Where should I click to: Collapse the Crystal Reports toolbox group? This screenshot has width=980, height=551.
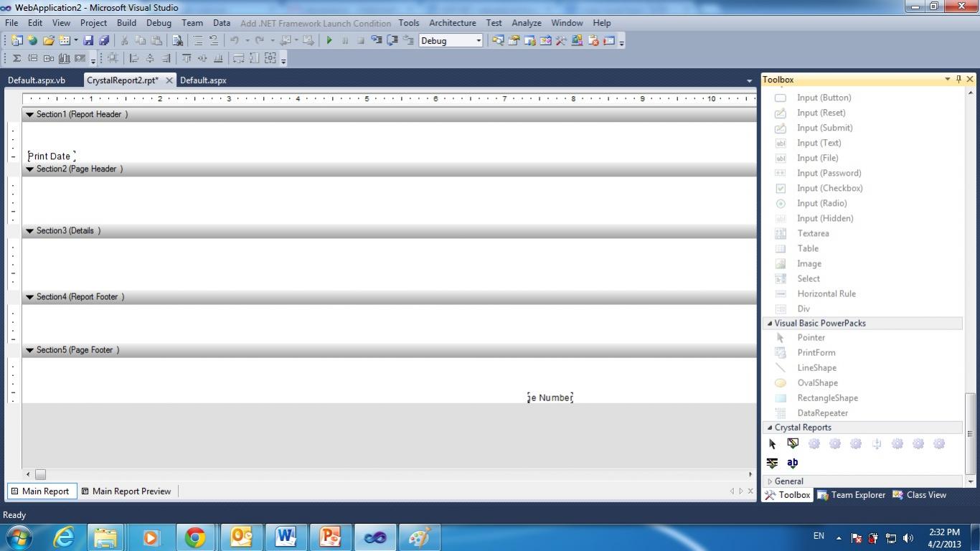coord(770,428)
